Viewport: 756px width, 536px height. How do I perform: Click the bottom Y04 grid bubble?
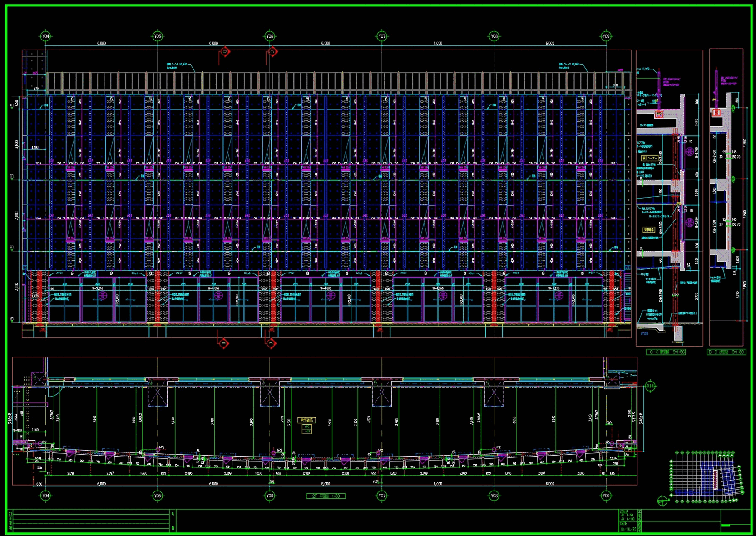tap(45, 496)
